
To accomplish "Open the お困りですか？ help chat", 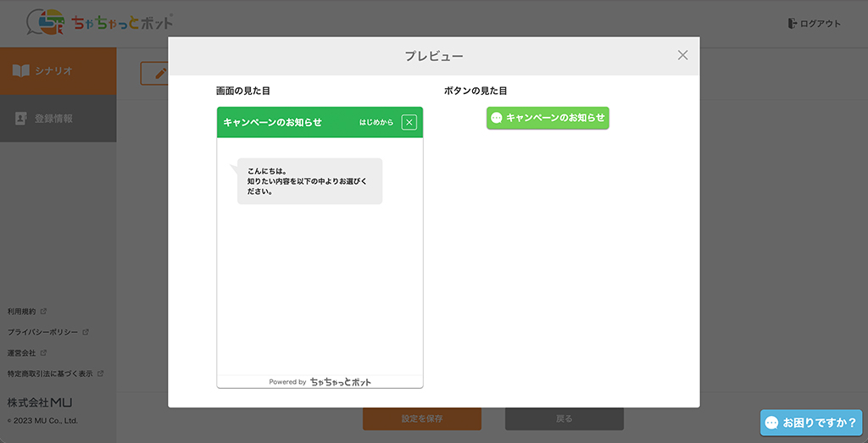I will click(810, 422).
